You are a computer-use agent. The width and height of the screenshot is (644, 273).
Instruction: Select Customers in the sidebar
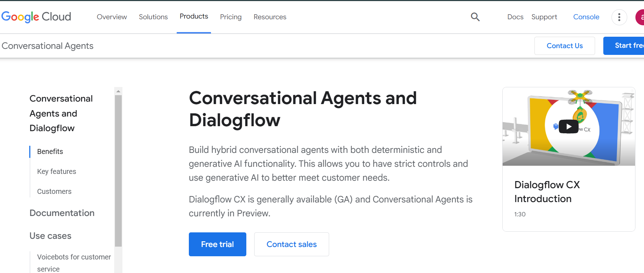[54, 191]
